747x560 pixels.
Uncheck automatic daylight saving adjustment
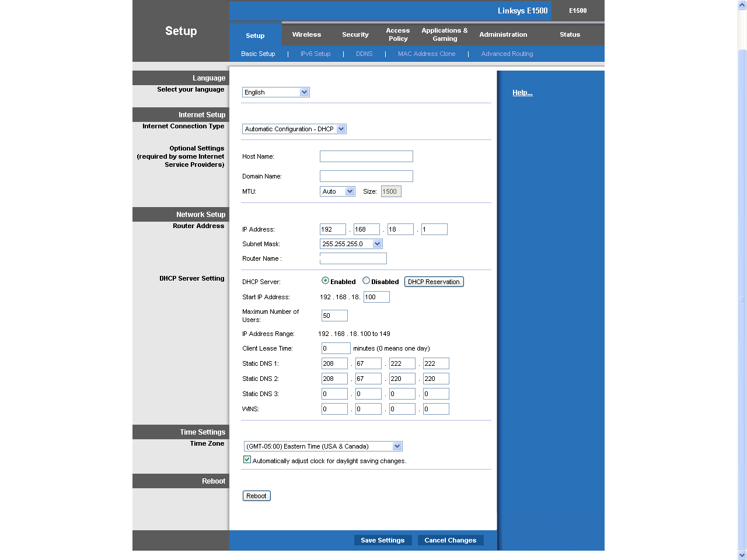tap(247, 459)
